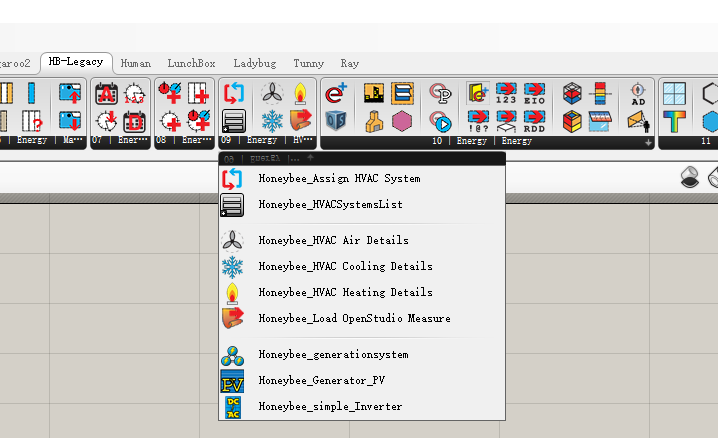Click the clock '123' icon in panel 07

point(134,94)
